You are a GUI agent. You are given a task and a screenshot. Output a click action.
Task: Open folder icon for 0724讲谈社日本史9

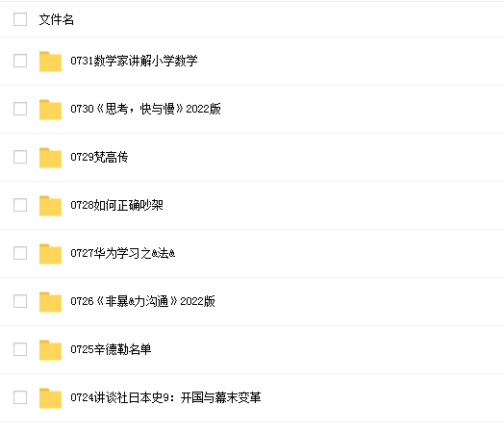pos(50,398)
